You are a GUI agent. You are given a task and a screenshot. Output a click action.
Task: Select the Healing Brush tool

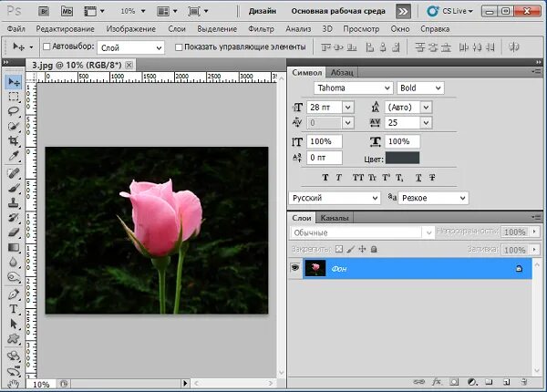(14, 173)
